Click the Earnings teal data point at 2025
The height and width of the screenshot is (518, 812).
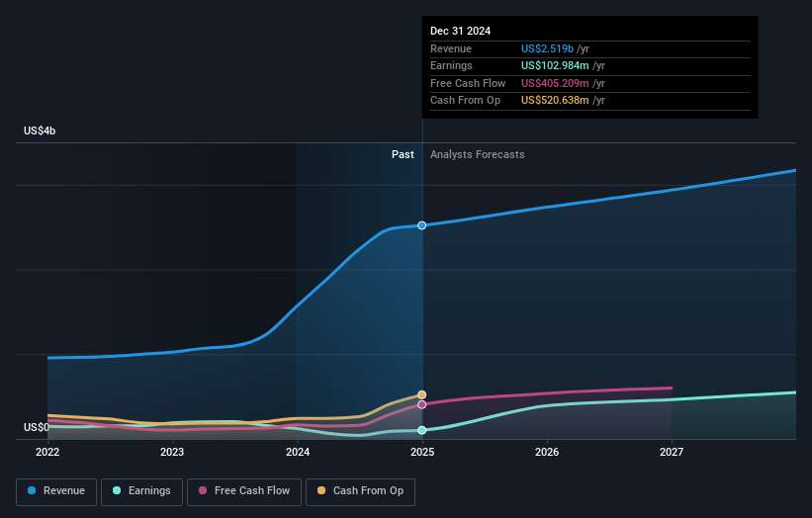[x=422, y=430]
